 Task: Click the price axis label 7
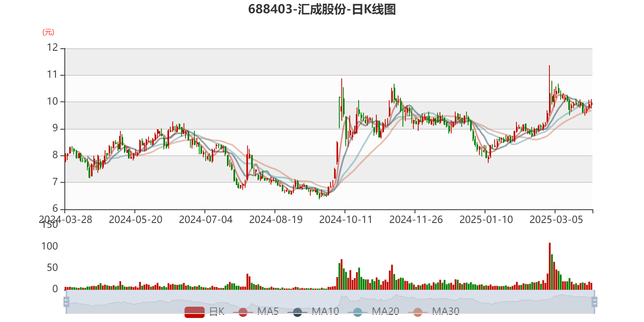55,182
